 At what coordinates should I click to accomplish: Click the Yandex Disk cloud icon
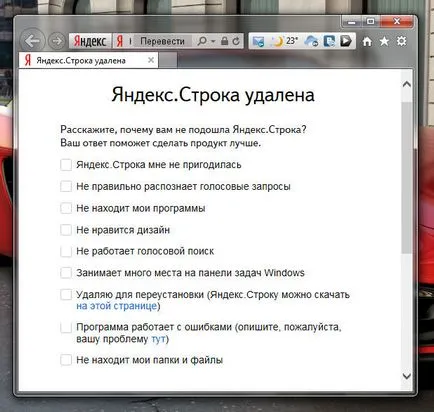tap(311, 41)
